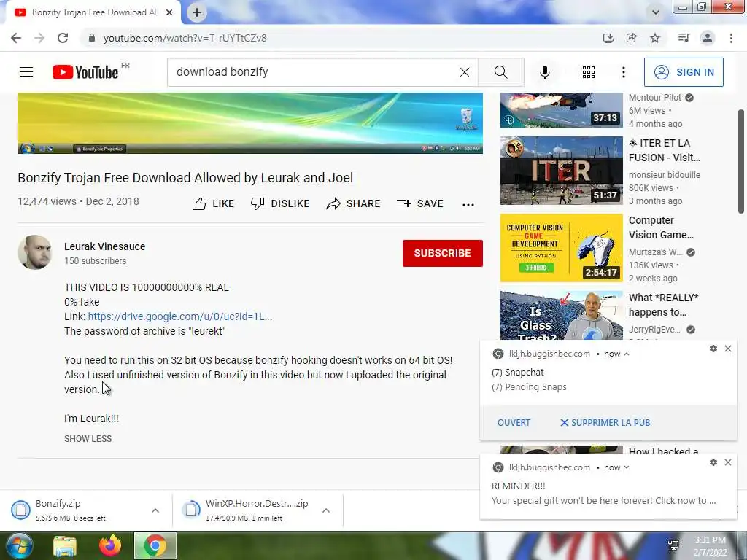Open Windows Explorer from taskbar
This screenshot has width=747, height=560.
tap(65, 545)
